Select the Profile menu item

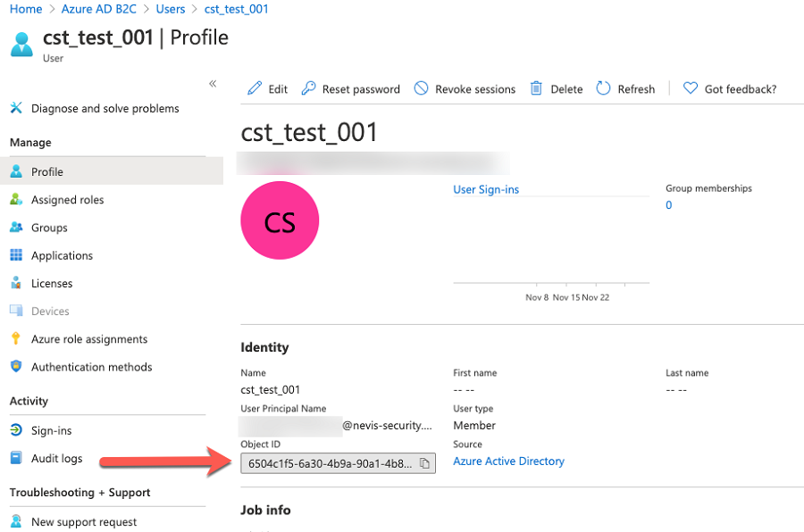pyautogui.click(x=112, y=171)
